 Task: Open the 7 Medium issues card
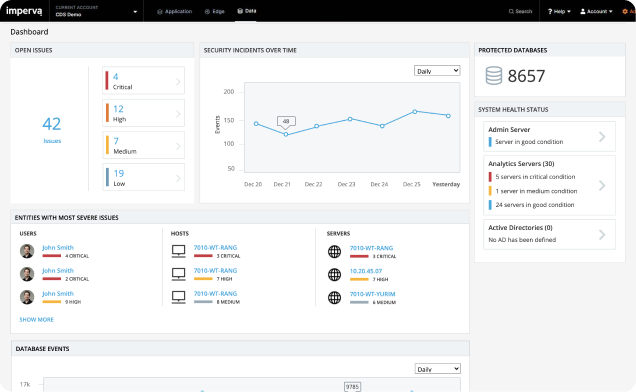[143, 145]
